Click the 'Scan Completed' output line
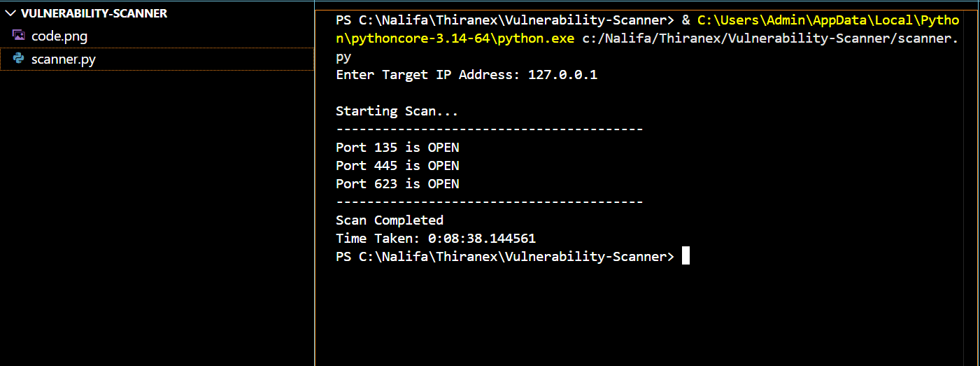This screenshot has width=980, height=366. click(x=390, y=220)
